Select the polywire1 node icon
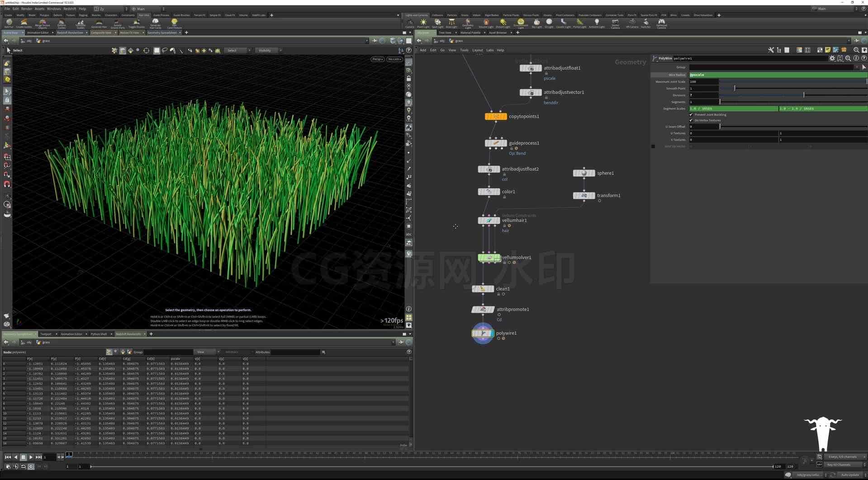Viewport: 868px width, 480px height. click(x=483, y=333)
